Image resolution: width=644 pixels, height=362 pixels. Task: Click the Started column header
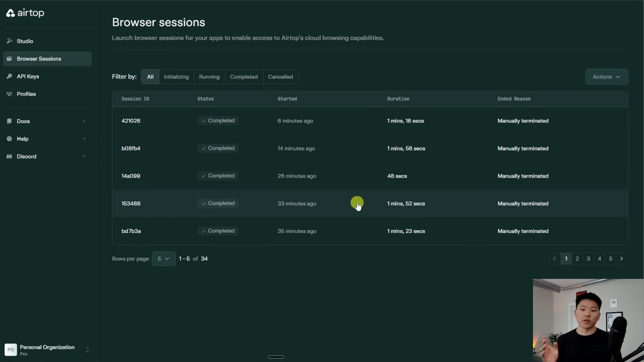287,99
